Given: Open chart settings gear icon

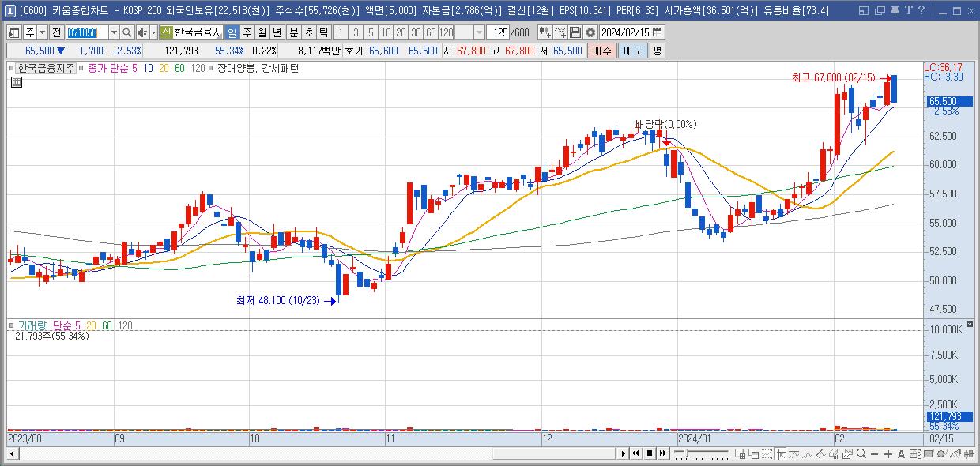Looking at the screenshot, I should click(590, 32).
